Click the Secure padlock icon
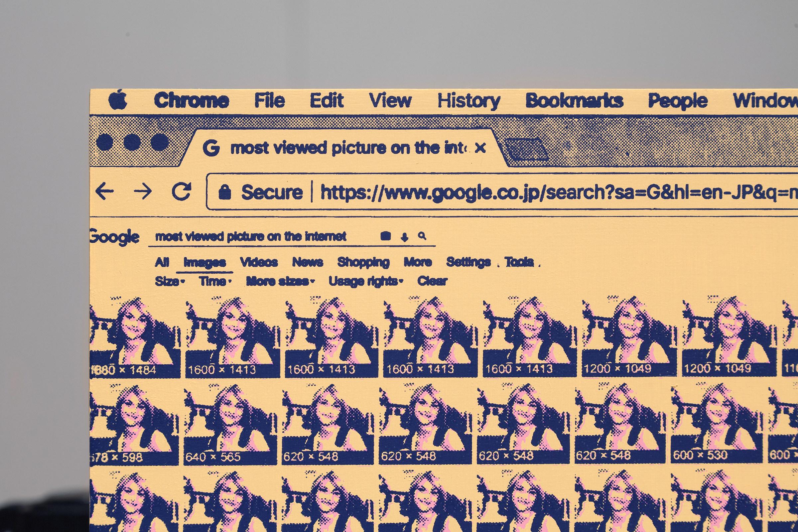Screen dimensions: 798x532 click(x=225, y=192)
